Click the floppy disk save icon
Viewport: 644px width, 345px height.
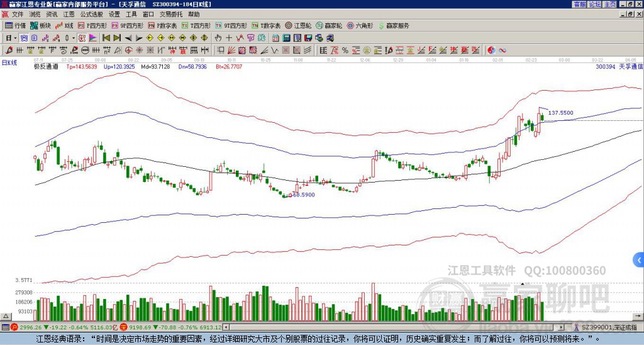[308, 38]
